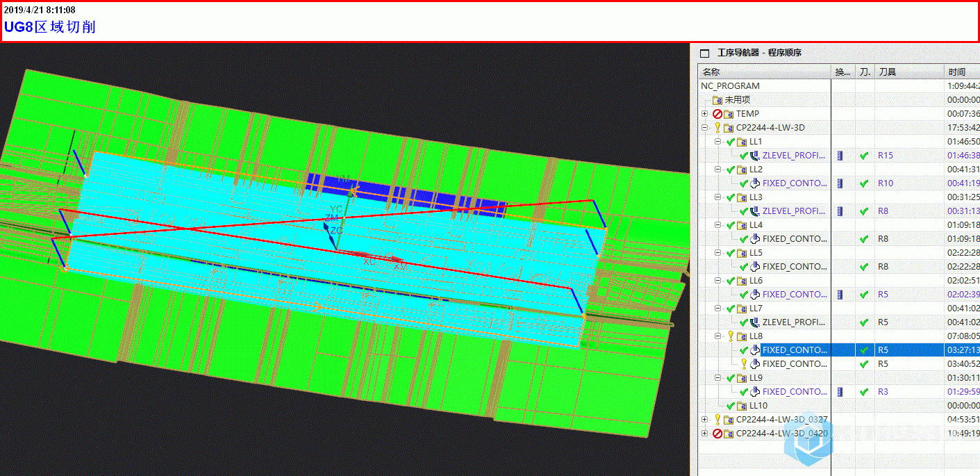
Task: Expand the CP2244-4-LW-3D_0420 program group
Action: pos(705,434)
